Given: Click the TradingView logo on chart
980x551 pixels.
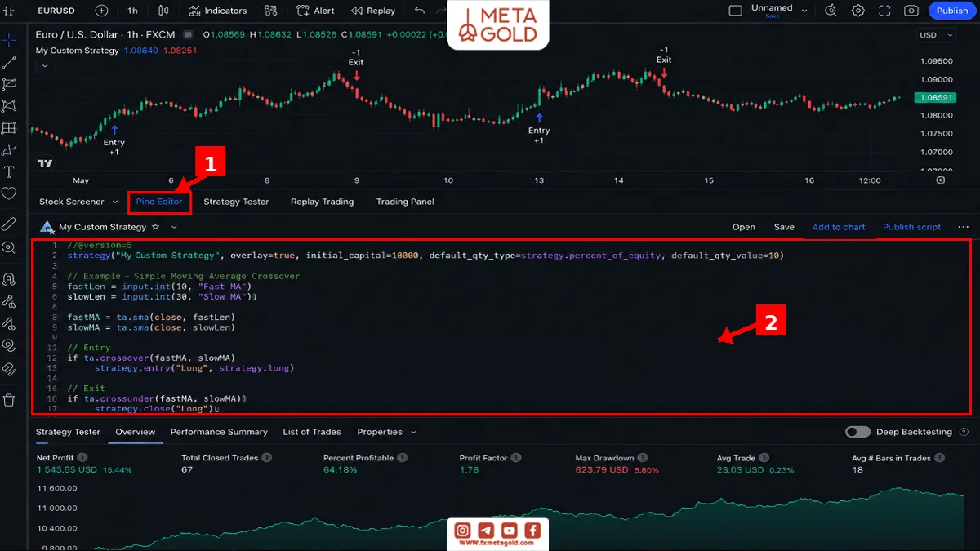Looking at the screenshot, I should 45,162.
